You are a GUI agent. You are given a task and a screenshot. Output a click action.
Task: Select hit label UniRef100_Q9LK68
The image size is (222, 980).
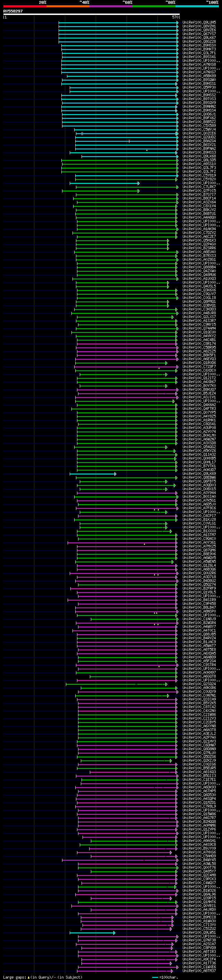(x=199, y=156)
